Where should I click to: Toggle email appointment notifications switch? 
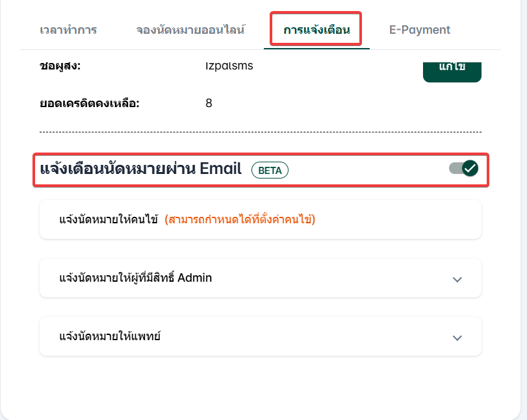[x=463, y=169]
